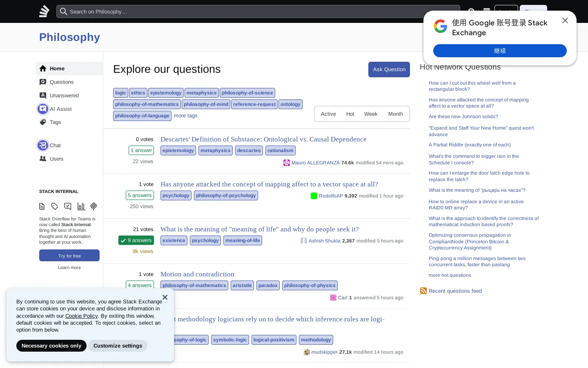The width and height of the screenshot is (588, 368).
Task: Click the RSS feed icon
Action: click(423, 291)
